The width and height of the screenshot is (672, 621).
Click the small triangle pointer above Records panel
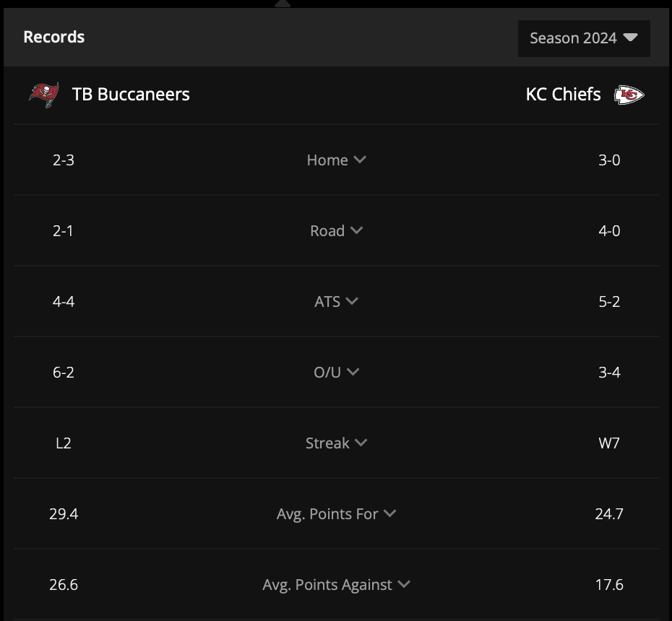coord(283,4)
